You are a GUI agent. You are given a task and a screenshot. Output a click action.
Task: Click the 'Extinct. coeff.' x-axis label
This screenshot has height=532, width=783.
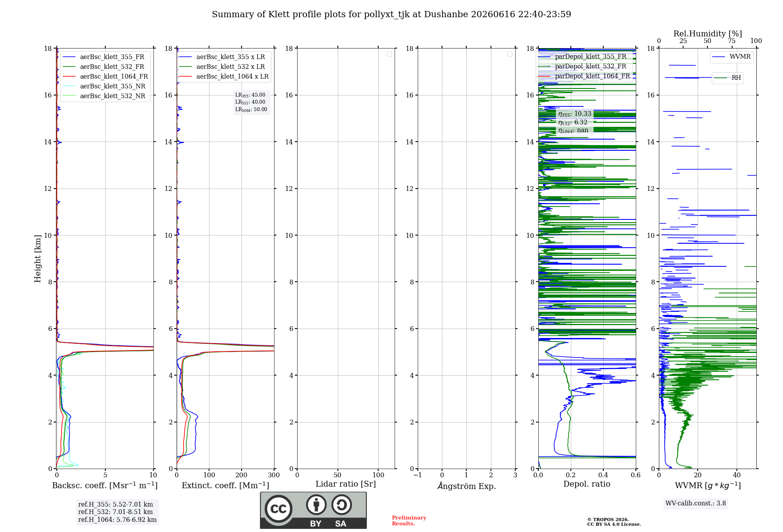226,485
